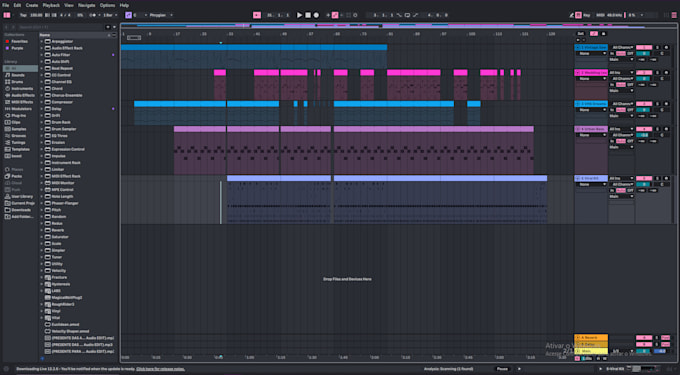
Task: Open the Edit menu
Action: point(17,5)
